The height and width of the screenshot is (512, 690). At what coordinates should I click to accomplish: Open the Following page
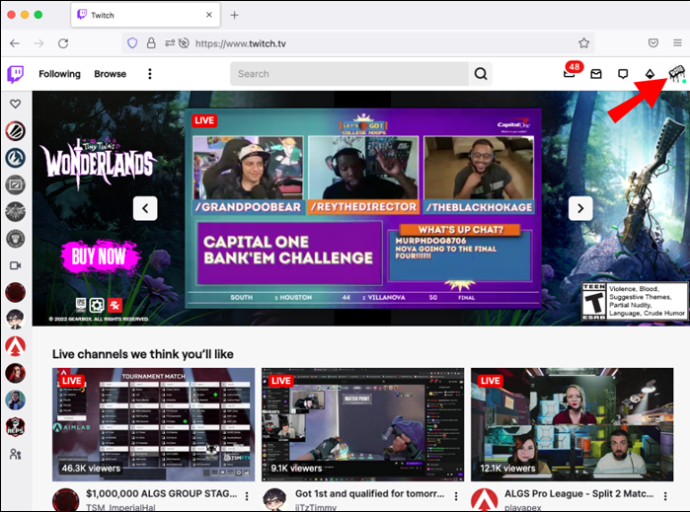[59, 74]
